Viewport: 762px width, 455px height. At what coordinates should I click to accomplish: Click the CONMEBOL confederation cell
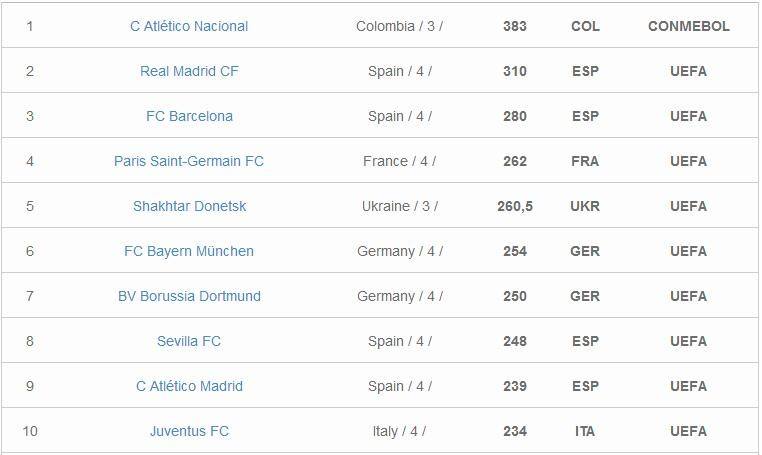689,26
